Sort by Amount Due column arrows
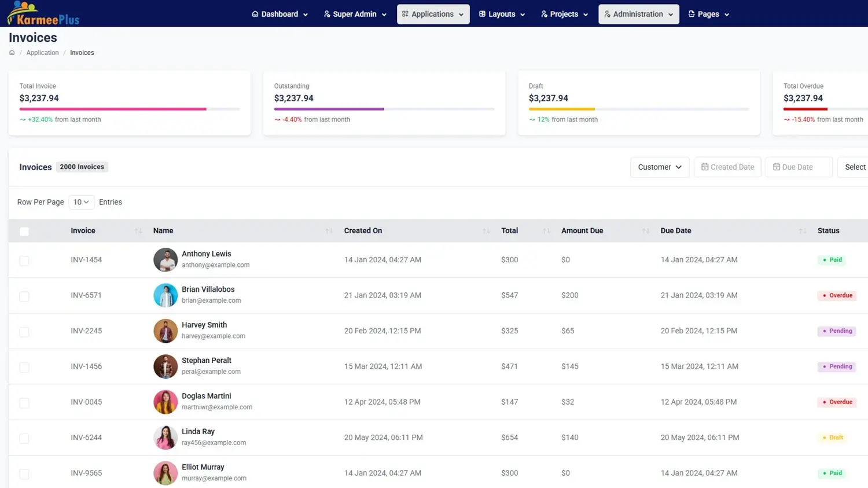 646,231
